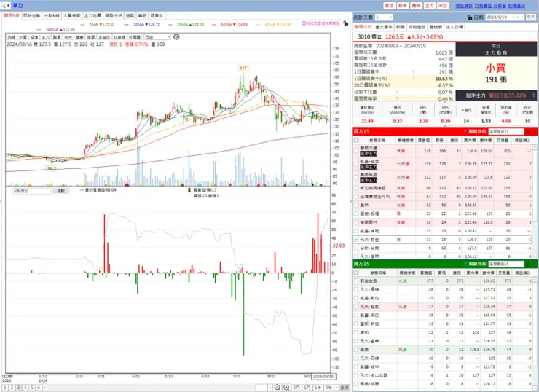Viewport: 539px width, 392px height.
Task: Click the 買賣超 column header in 買方15
Action: tap(424, 141)
